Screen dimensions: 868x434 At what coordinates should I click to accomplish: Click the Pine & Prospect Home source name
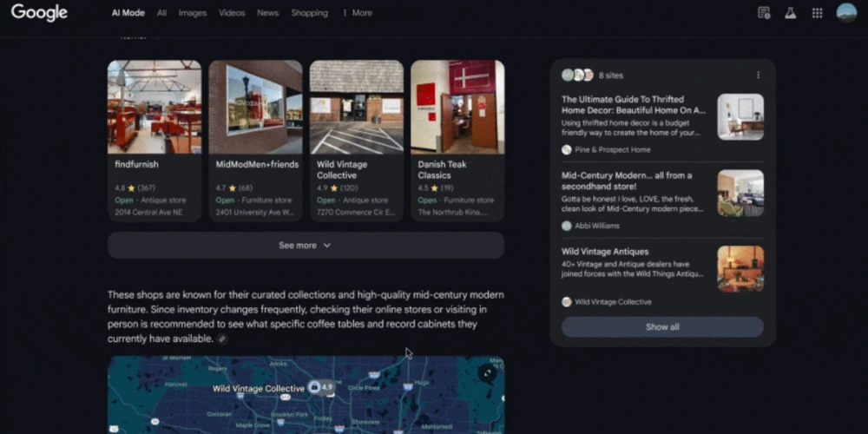pyautogui.click(x=612, y=149)
